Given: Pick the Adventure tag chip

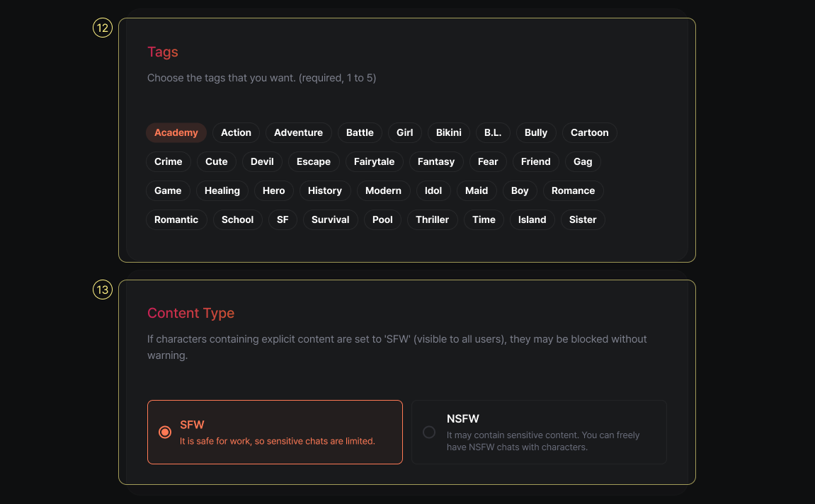Looking at the screenshot, I should (x=298, y=132).
